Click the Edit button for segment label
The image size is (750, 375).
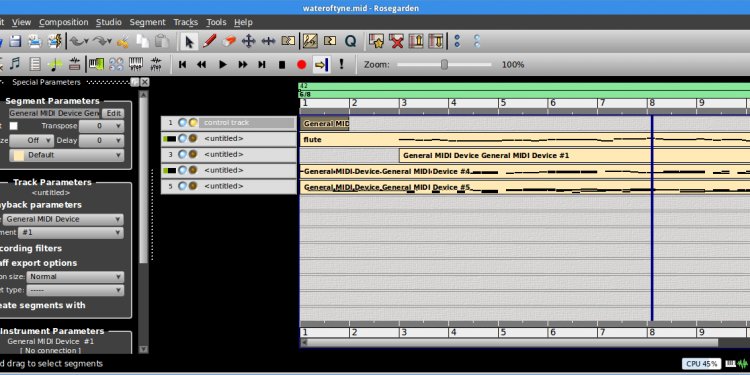pos(113,113)
